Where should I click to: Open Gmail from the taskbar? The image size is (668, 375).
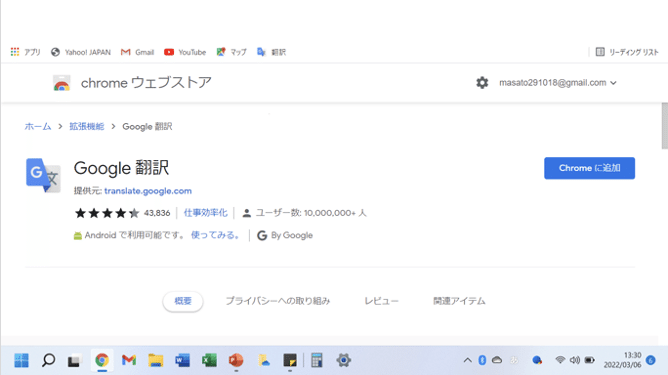(129, 361)
